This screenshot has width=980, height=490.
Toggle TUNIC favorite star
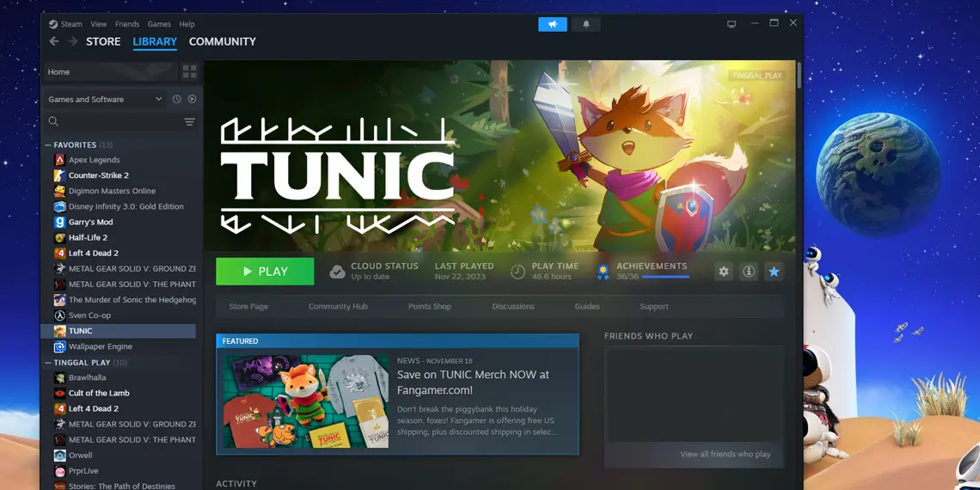tap(774, 272)
